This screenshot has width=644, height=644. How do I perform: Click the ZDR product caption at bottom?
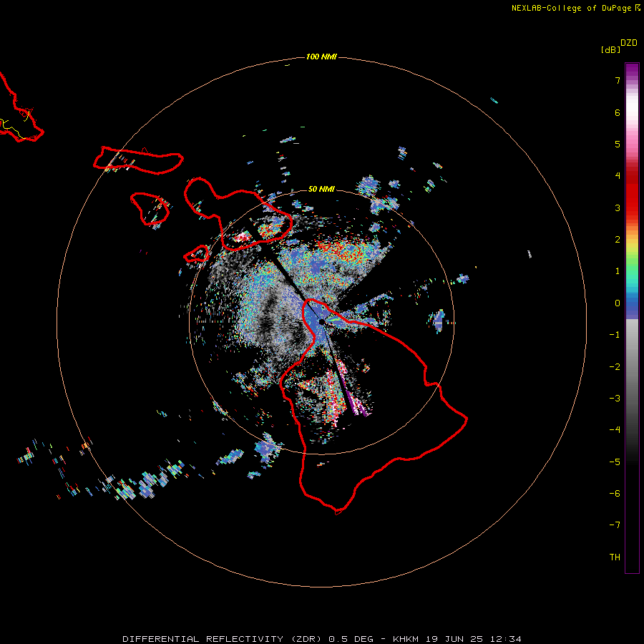coord(322,639)
